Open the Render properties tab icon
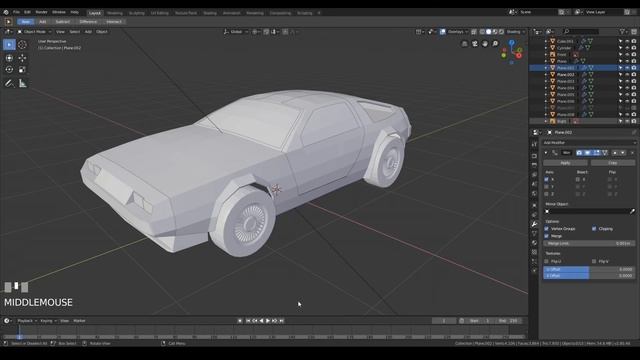The height and width of the screenshot is (360, 640). pos(534,156)
